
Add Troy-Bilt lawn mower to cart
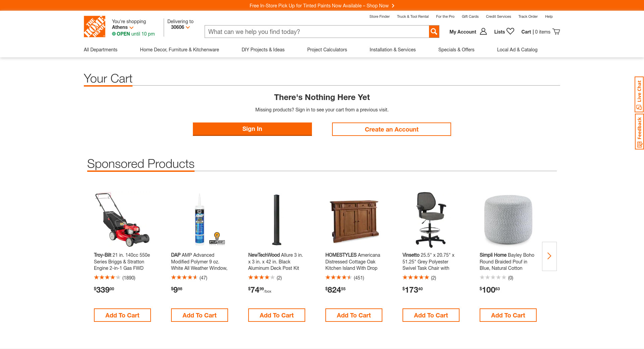coord(122,315)
